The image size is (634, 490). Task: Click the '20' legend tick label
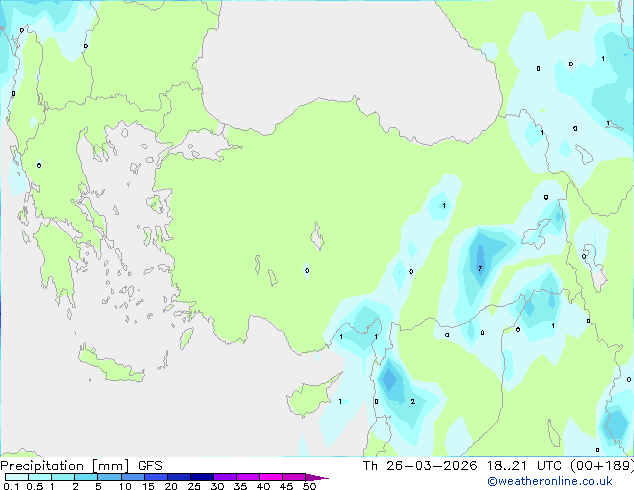[171, 486]
